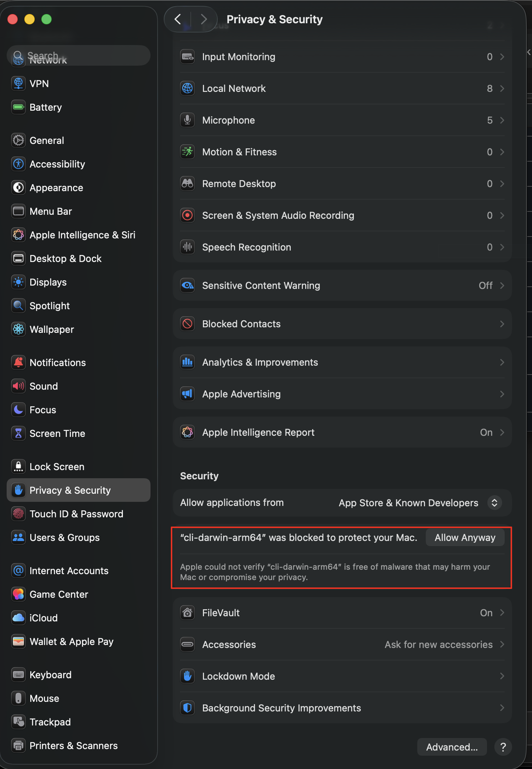532x769 pixels.
Task: Select Internet Accounts at-sign icon
Action: tap(18, 570)
